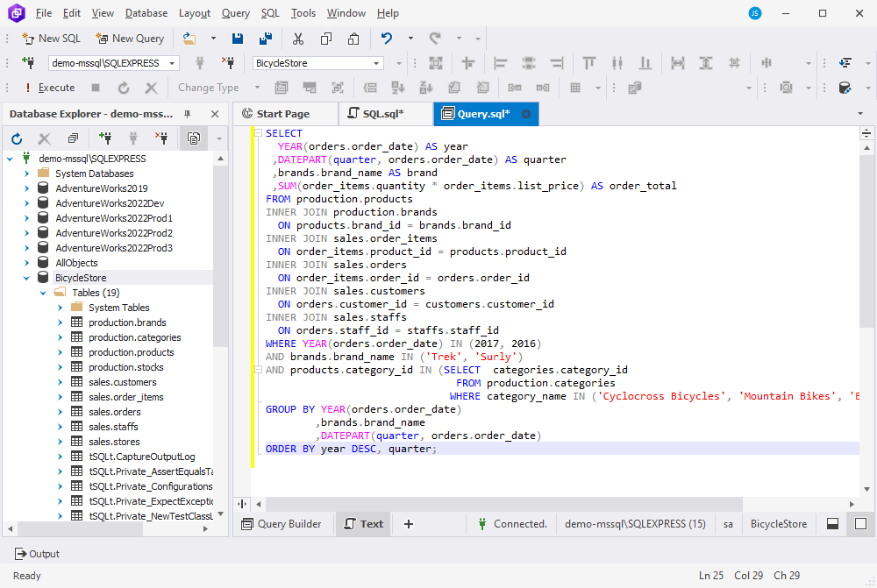Collapse the SELECT code block fold marker
The image size is (877, 588).
[256, 133]
